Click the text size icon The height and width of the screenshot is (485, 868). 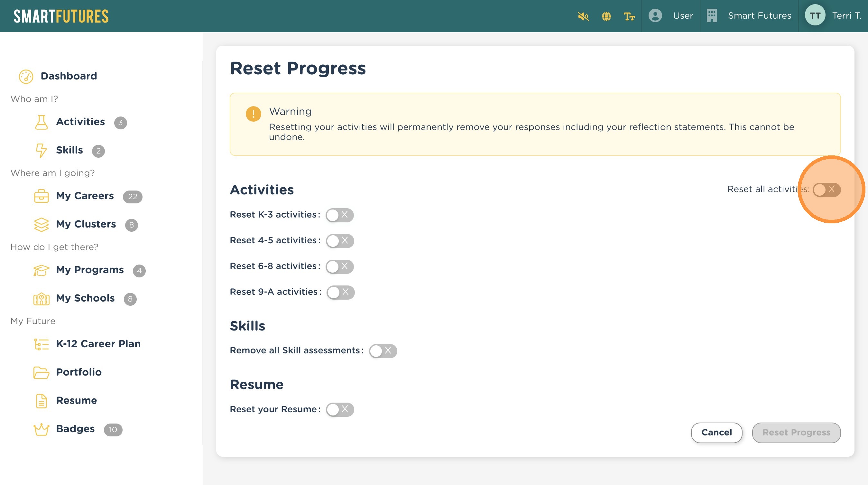[x=629, y=16]
